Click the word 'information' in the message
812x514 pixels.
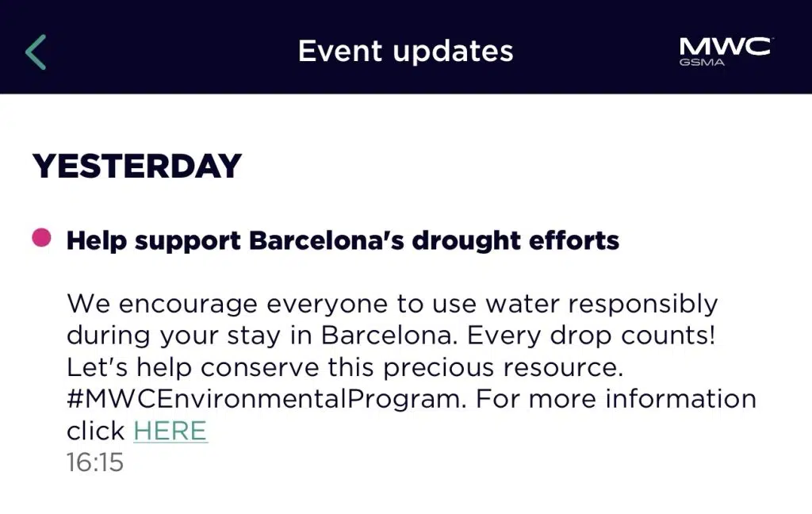pos(681,399)
